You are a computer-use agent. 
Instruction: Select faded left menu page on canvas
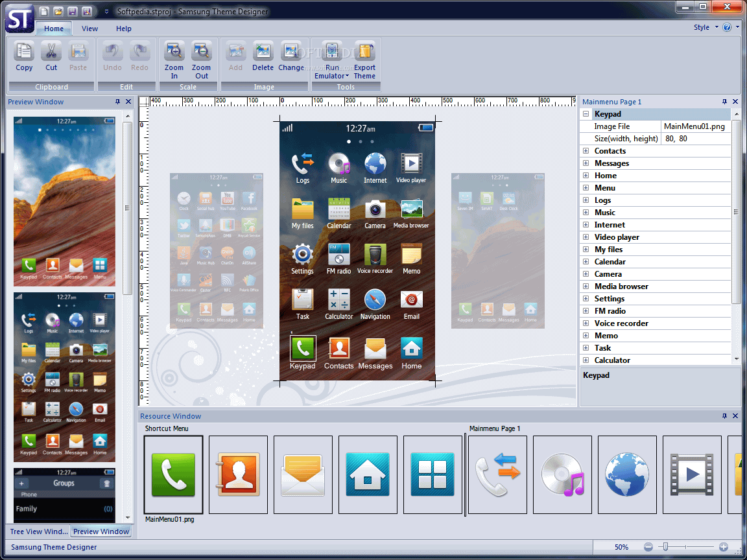click(x=217, y=251)
